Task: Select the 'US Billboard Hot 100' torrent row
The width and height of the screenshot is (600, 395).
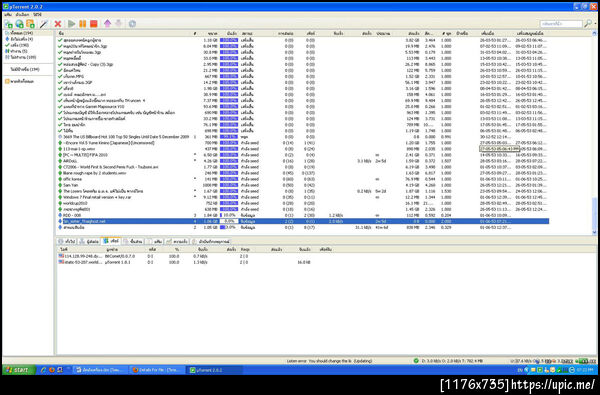Action: click(302, 137)
